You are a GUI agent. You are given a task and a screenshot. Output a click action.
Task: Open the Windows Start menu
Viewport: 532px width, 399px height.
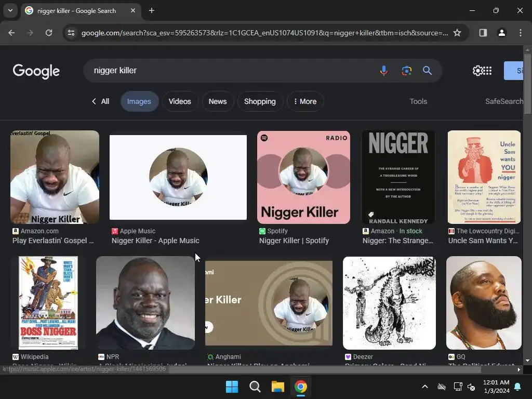tap(232, 387)
